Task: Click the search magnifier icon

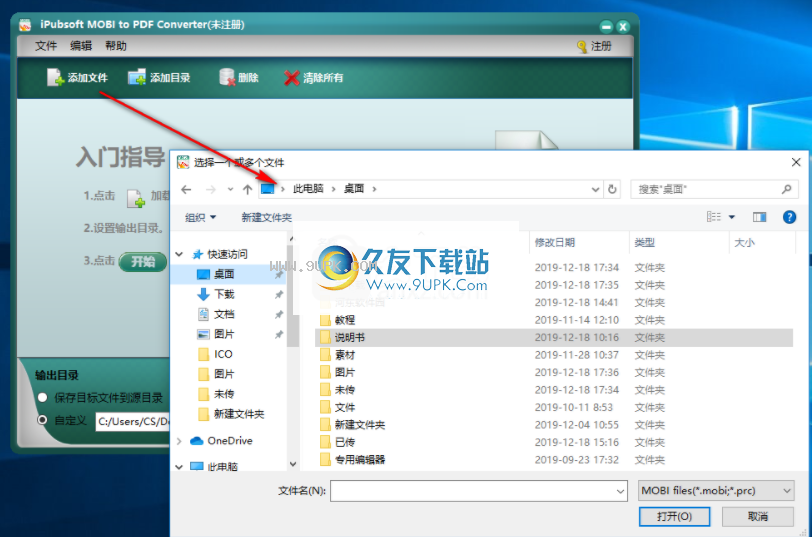Action: tap(787, 189)
